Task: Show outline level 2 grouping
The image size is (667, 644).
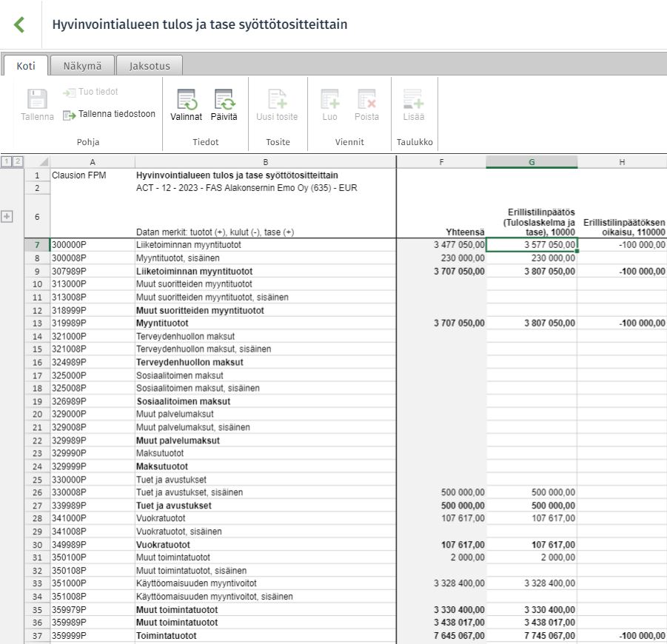Action: pos(18,161)
